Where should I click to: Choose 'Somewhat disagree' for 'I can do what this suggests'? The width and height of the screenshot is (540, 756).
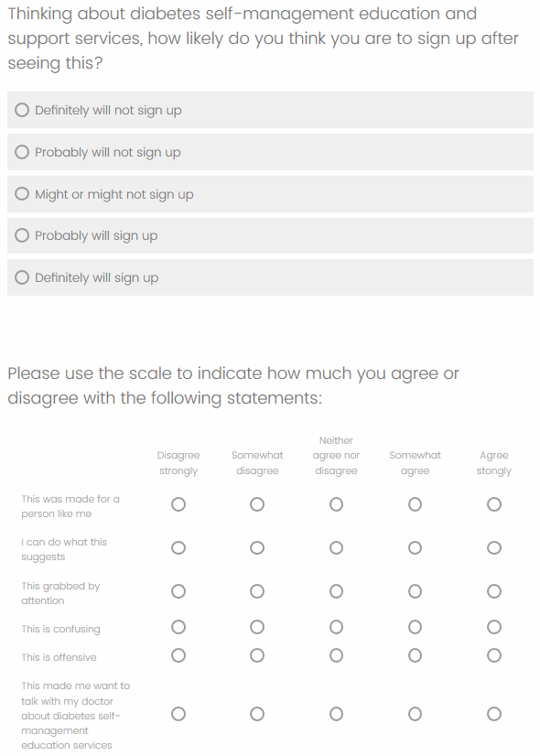coord(257,547)
